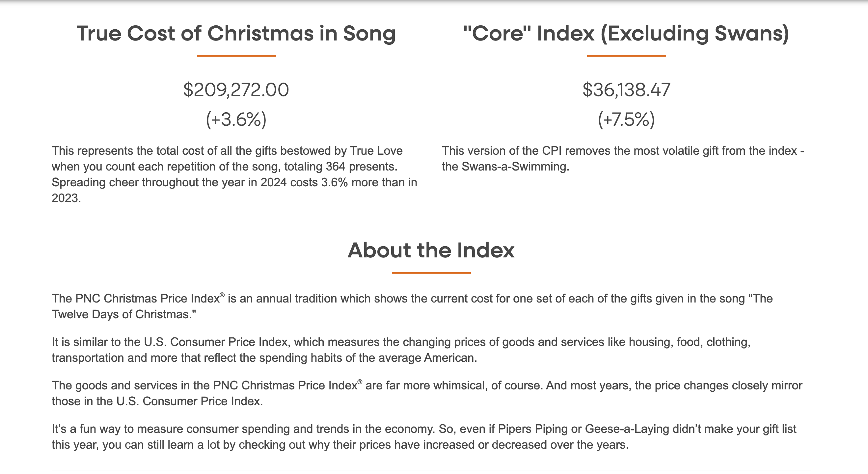Screen dimensions: 868x474
Task: Click the orange underline below About the Index
Action: [x=431, y=273]
